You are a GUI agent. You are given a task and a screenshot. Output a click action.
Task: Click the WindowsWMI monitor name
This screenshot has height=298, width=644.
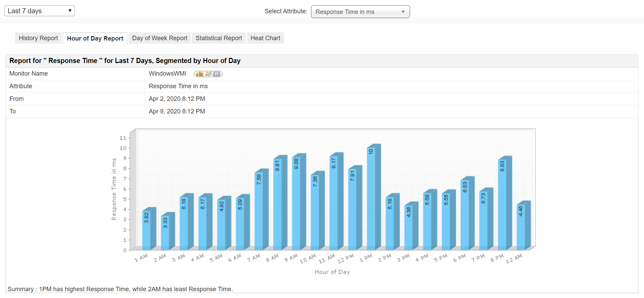pos(167,74)
